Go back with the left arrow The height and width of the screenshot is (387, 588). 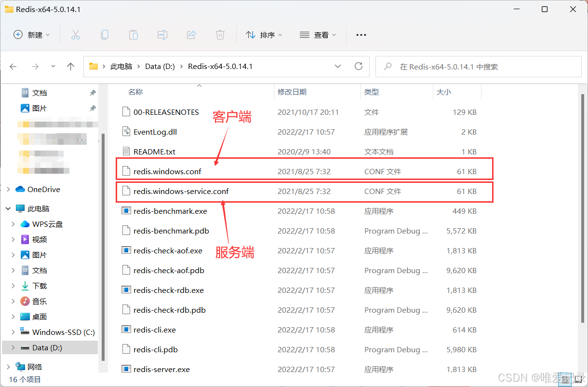point(13,67)
